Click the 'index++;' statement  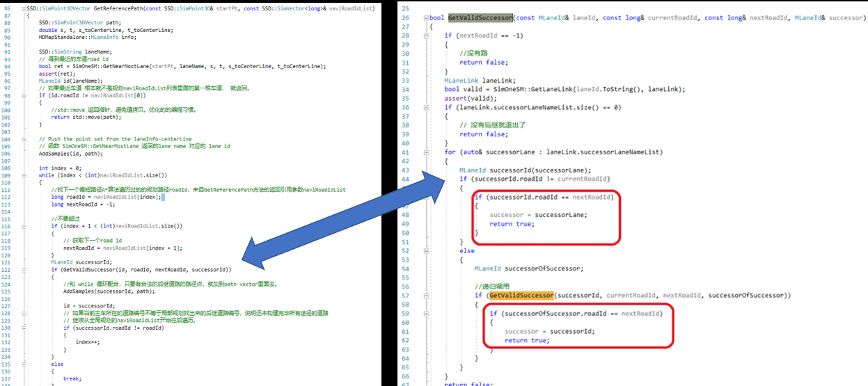tap(88, 342)
